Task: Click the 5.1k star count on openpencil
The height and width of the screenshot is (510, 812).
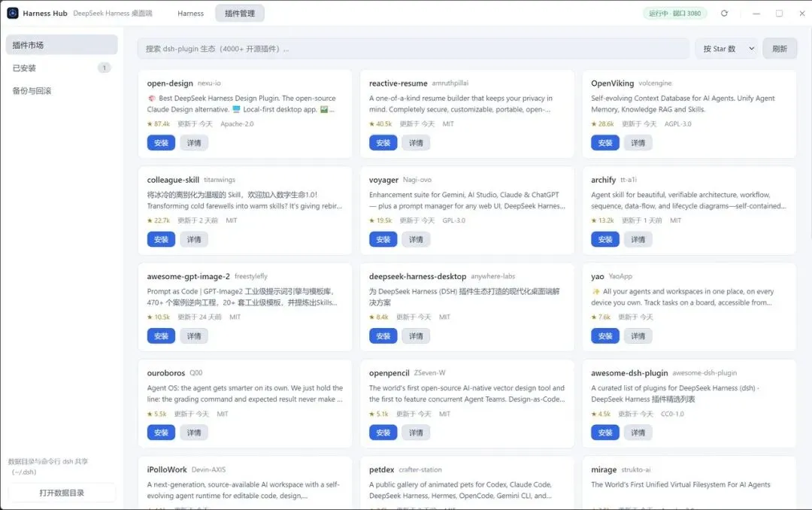Action: (x=378, y=414)
